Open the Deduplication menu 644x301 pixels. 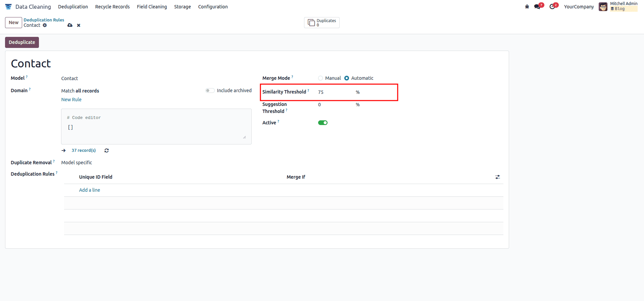73,7
